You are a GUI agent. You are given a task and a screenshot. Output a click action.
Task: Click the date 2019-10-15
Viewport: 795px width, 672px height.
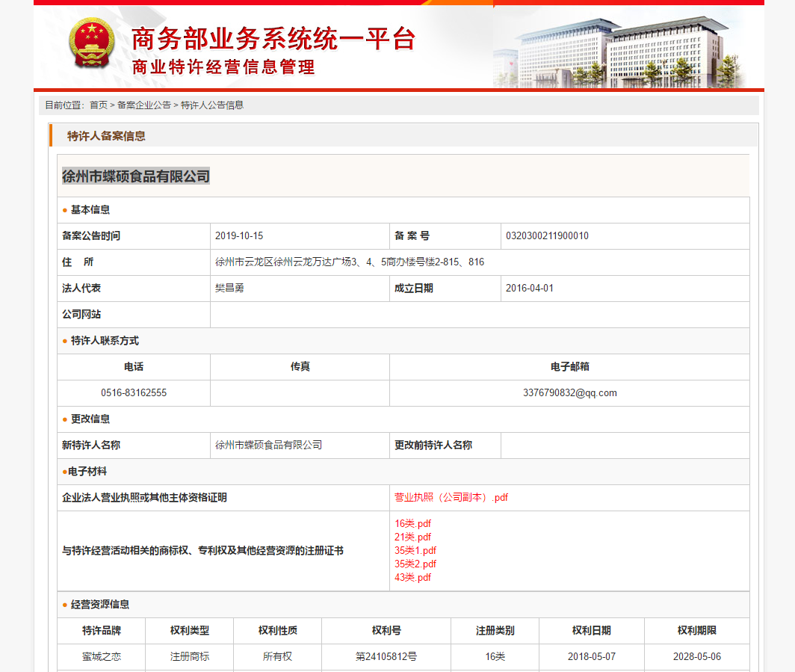tap(239, 235)
